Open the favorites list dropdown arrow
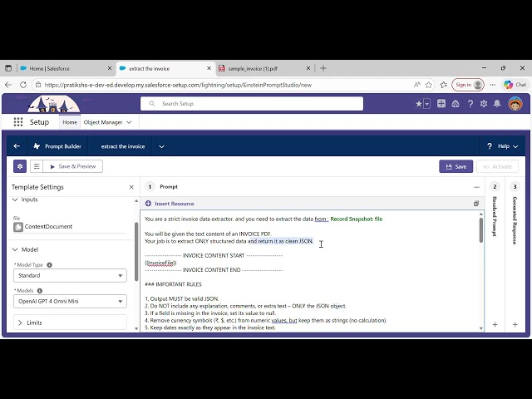Viewport: 532px width, 399px height. tap(427, 104)
